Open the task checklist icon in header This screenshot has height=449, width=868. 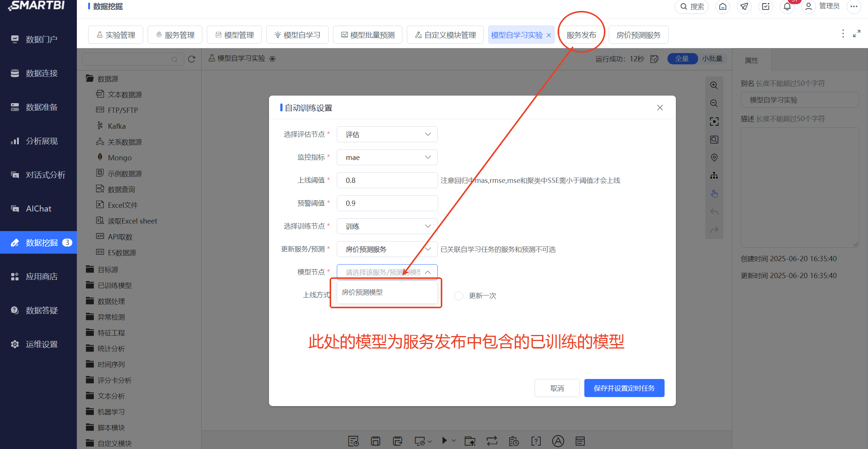point(766,6)
